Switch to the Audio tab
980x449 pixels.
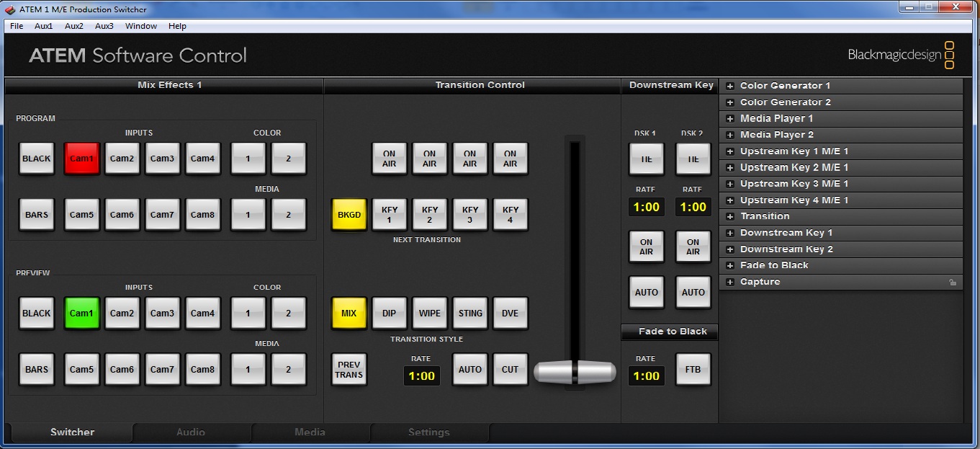tap(191, 432)
